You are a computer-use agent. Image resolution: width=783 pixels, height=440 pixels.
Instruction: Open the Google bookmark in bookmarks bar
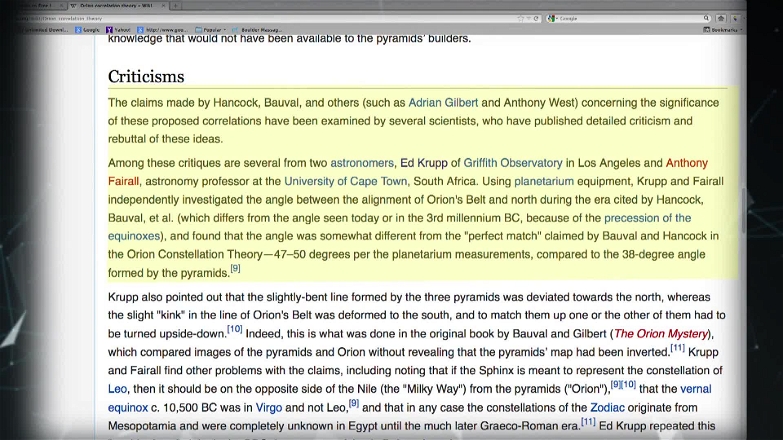click(87, 30)
